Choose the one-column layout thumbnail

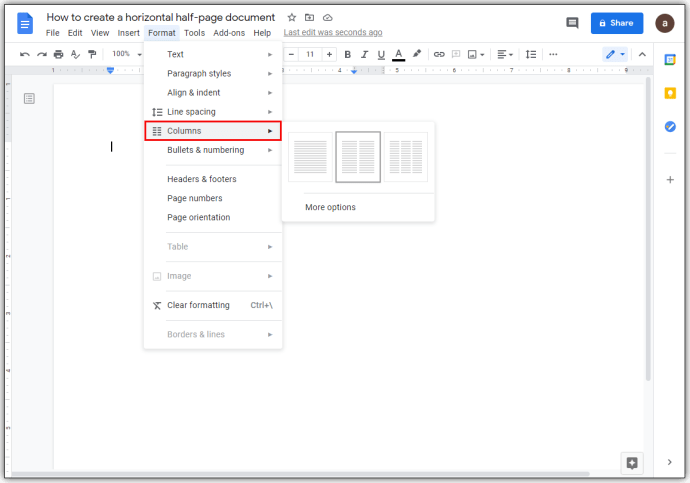(x=310, y=157)
